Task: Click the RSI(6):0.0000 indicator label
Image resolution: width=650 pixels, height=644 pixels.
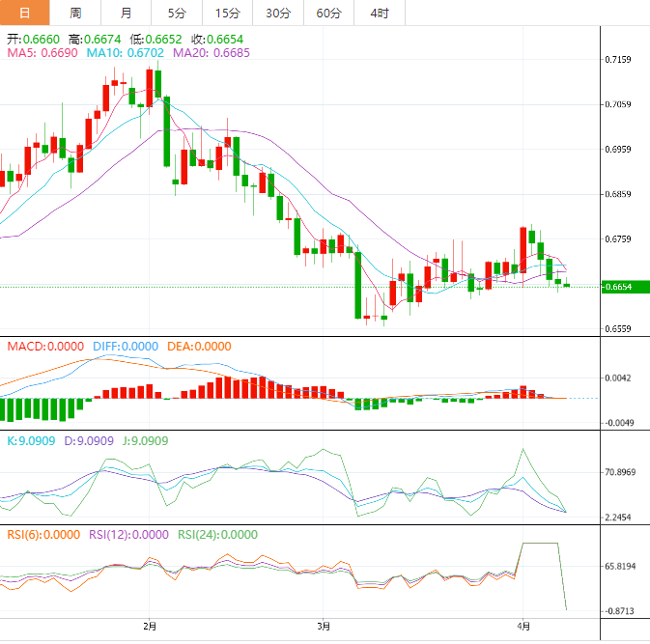Action: (x=44, y=534)
